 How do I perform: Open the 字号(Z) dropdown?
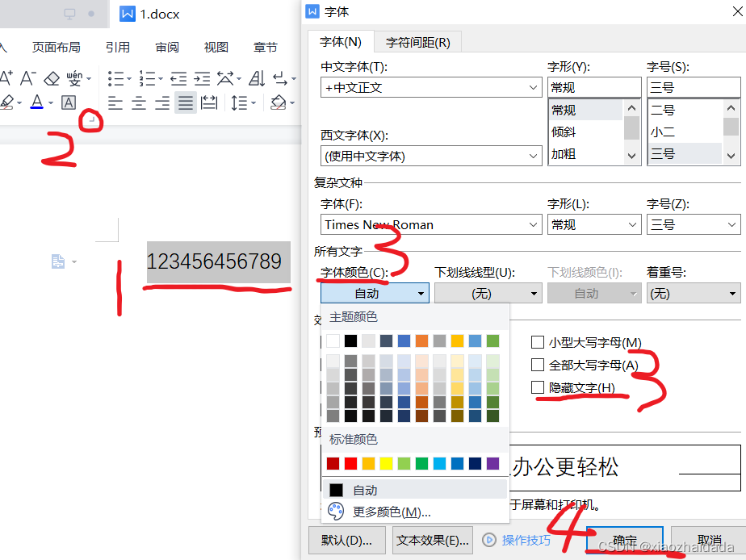tap(694, 224)
